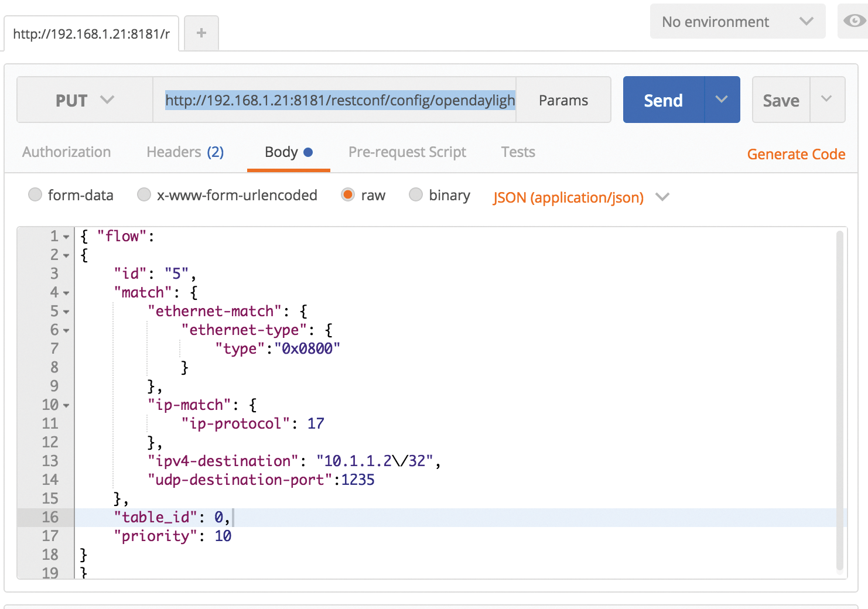Select the form-data body option

pyautogui.click(x=35, y=194)
